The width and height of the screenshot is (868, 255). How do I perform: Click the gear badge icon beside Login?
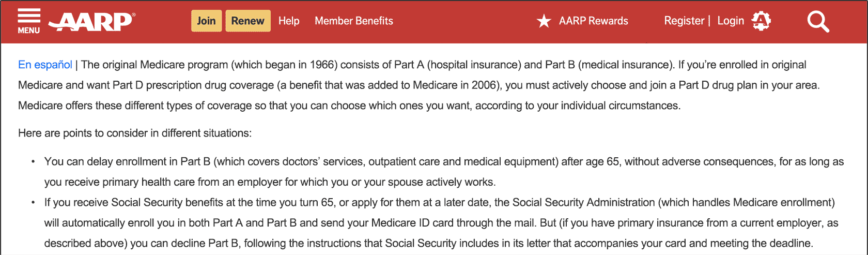coord(761,21)
